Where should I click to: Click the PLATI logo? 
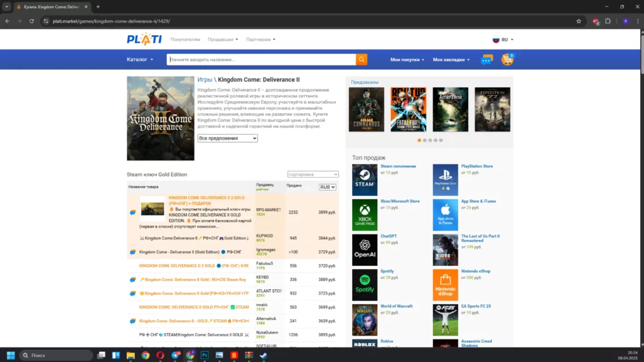[144, 39]
